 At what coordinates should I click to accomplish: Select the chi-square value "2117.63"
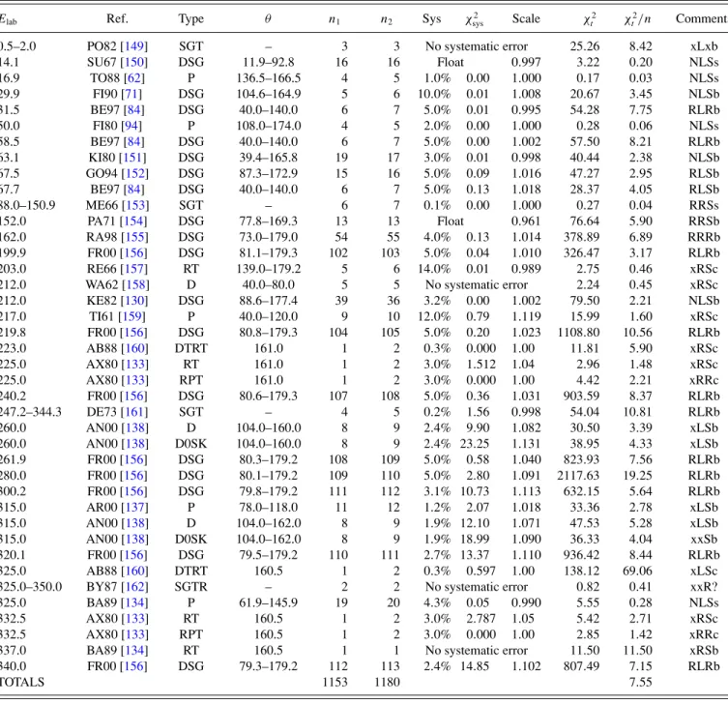click(578, 475)
